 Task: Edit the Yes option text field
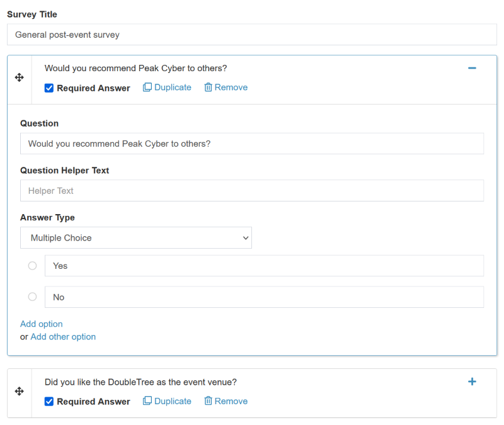(x=264, y=266)
